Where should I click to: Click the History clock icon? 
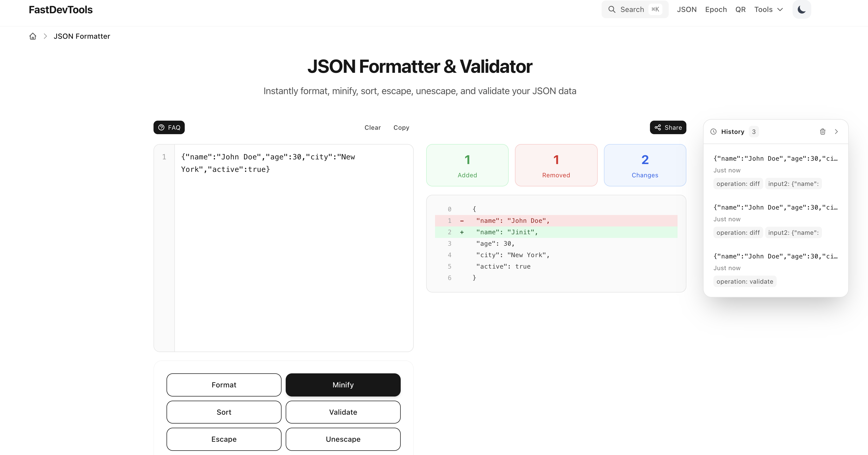click(713, 132)
